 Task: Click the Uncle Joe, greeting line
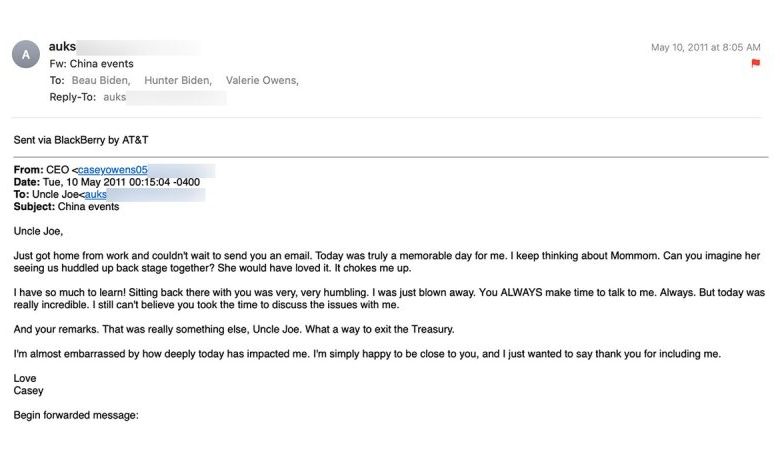(38, 231)
